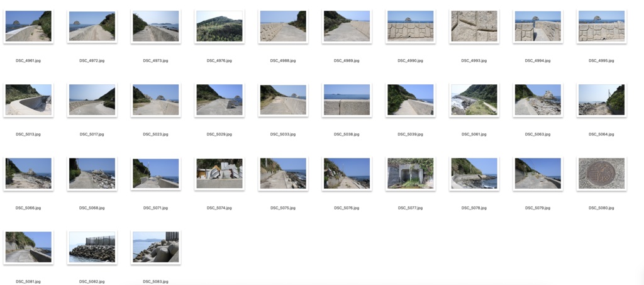Image resolution: width=644 pixels, height=285 pixels.
Task: Click the 'DSC_5077.jpg' filename label
Action: pos(410,208)
